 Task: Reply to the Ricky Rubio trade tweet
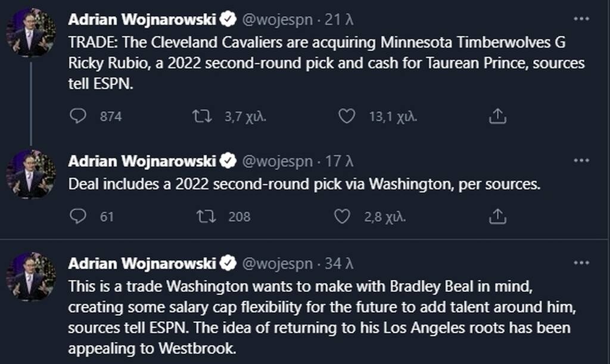click(x=78, y=116)
